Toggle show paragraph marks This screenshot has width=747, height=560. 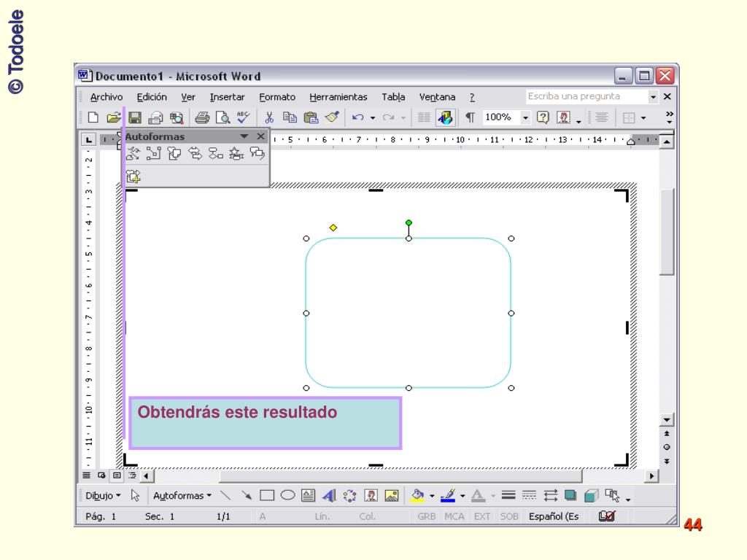[x=470, y=117]
